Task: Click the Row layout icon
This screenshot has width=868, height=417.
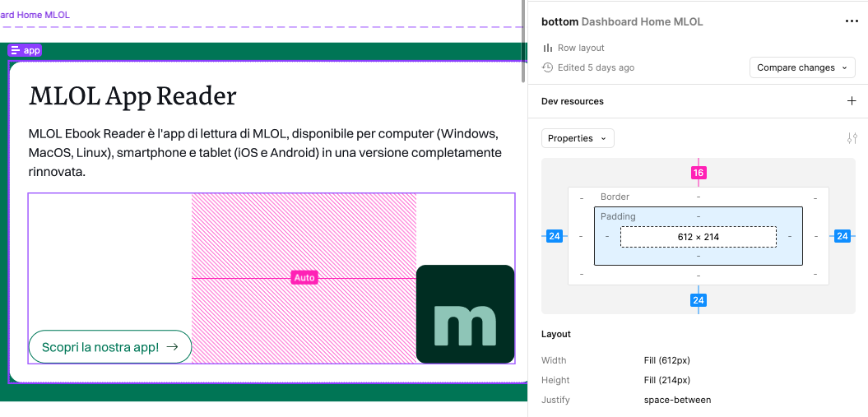Action: coord(548,48)
